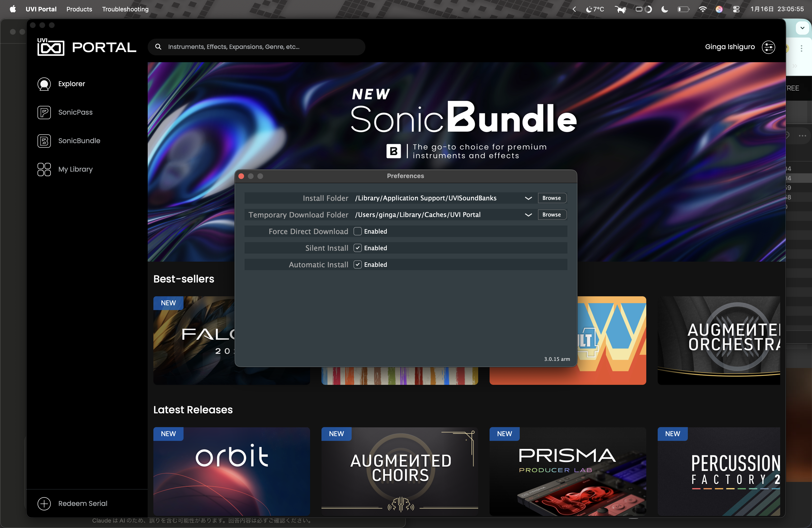
Task: Open the macOS Control Center icon
Action: pyautogui.click(x=736, y=9)
